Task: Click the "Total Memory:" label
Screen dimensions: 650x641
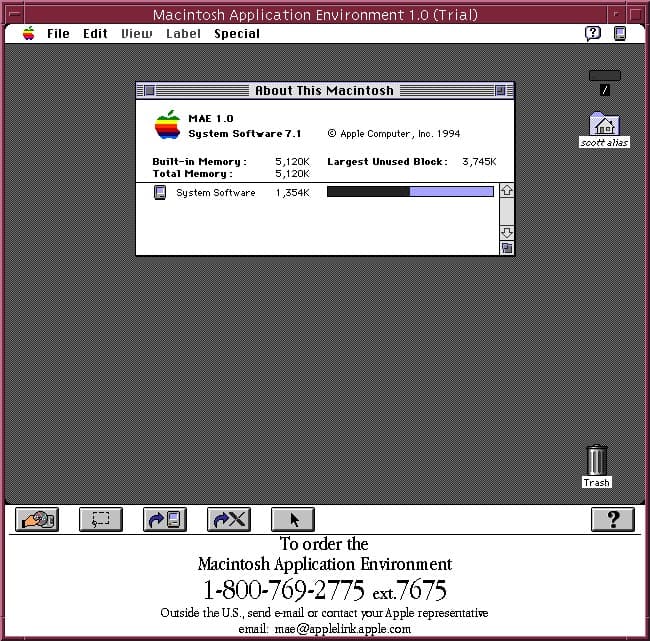Action: point(192,174)
